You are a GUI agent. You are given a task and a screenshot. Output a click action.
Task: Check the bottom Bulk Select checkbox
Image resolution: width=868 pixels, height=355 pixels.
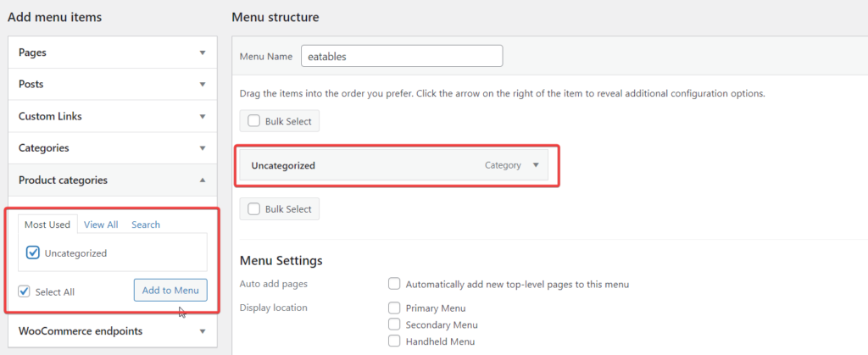(254, 208)
